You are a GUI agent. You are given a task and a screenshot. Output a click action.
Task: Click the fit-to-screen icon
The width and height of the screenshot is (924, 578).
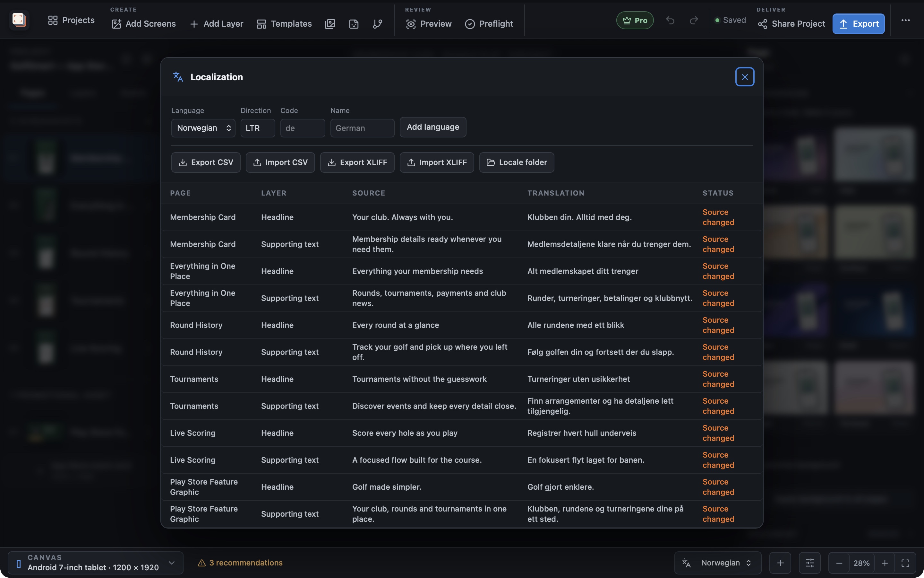[x=905, y=563]
